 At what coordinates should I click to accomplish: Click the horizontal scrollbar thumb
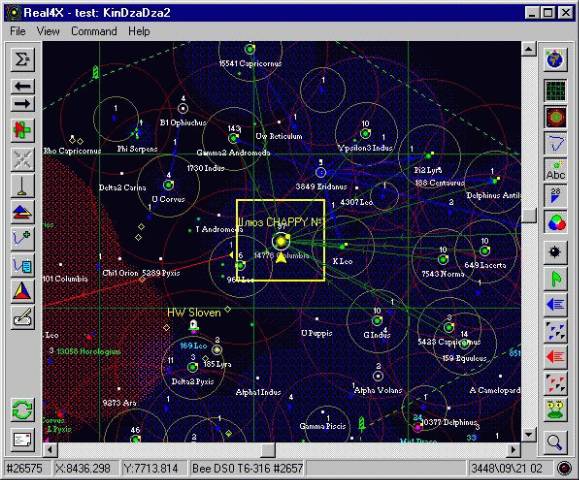pyautogui.click(x=268, y=450)
